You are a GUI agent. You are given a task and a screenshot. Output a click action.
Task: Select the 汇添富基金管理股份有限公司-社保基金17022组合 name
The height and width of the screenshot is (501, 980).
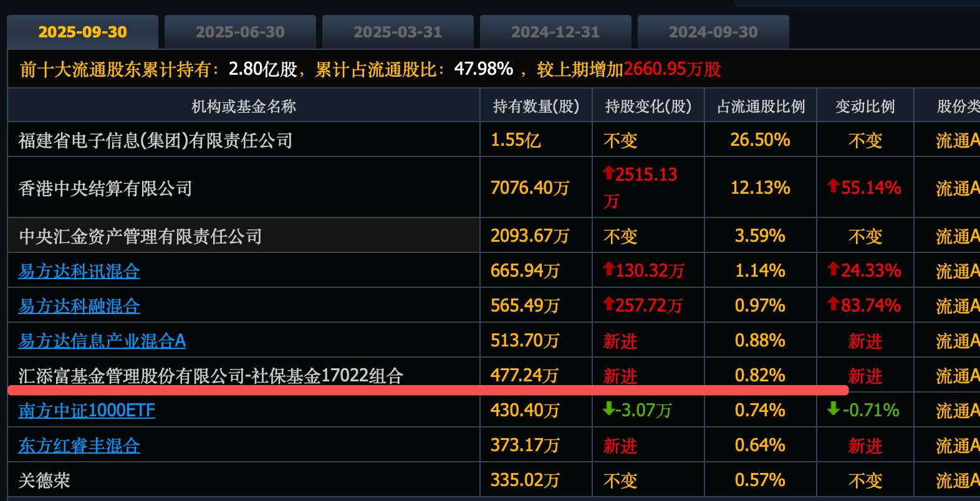pos(211,376)
